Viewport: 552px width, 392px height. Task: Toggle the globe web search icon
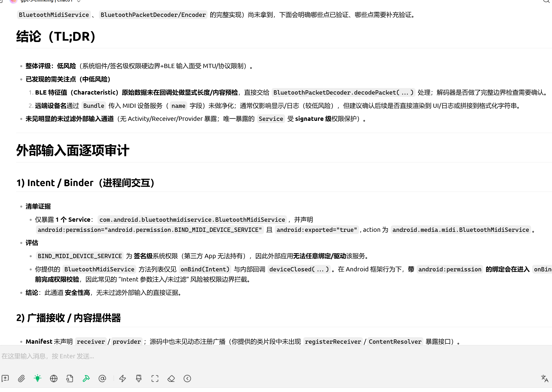point(54,378)
